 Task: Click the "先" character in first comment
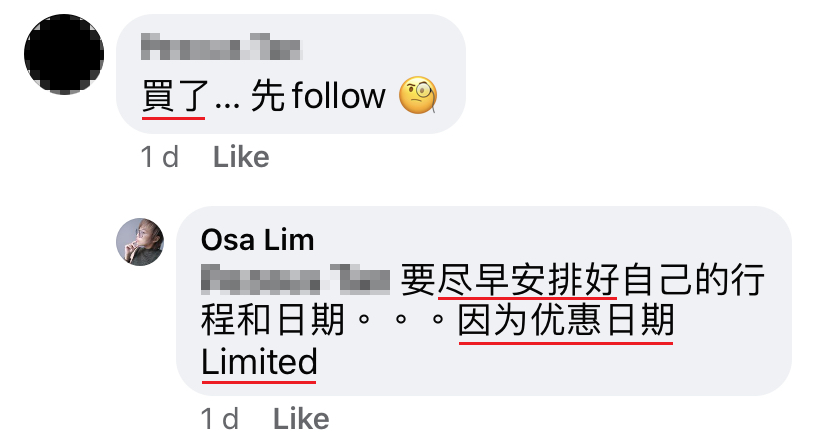pos(268,96)
